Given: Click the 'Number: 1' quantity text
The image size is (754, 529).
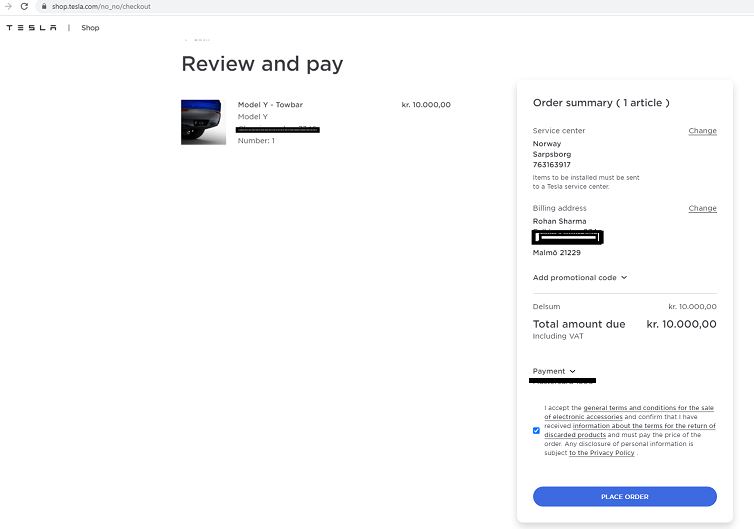Looking at the screenshot, I should pyautogui.click(x=256, y=141).
